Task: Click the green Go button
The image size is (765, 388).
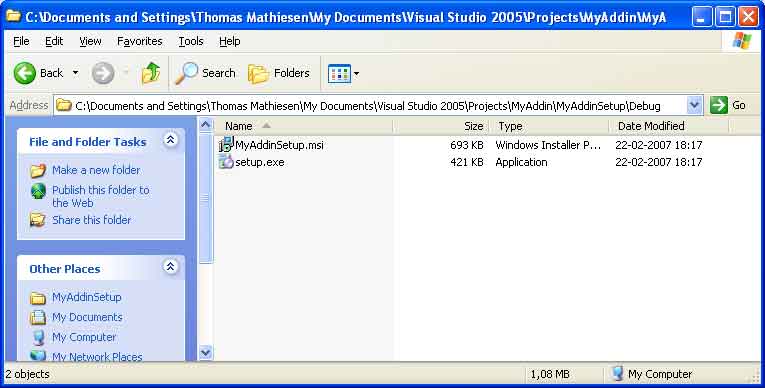Action: [727, 105]
